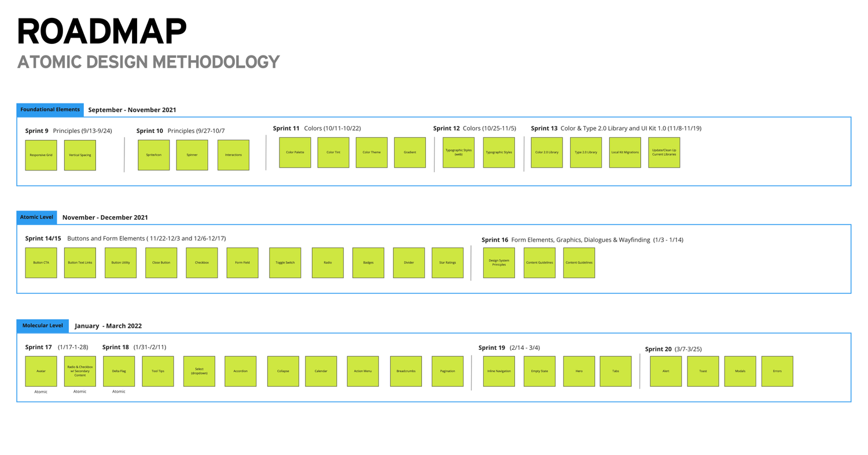Select the Tool Tips sticky note
The image size is (868, 455).
pyautogui.click(x=158, y=371)
